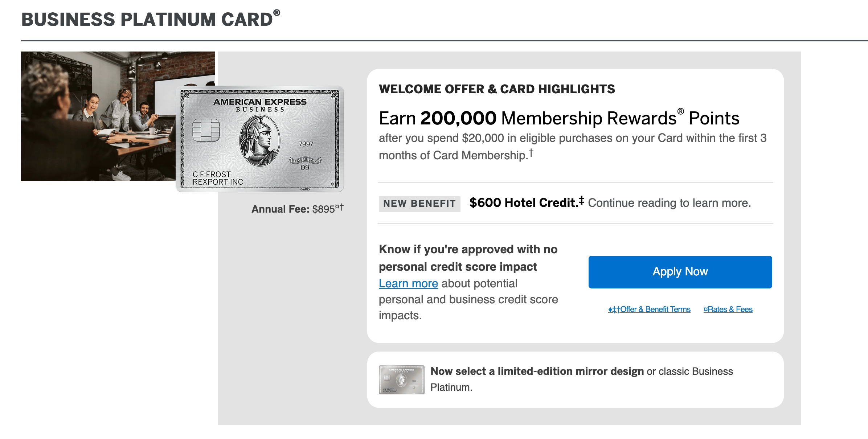Click the dagger footnote after Card Membership
Screen dimensions: 868x439
click(x=531, y=153)
